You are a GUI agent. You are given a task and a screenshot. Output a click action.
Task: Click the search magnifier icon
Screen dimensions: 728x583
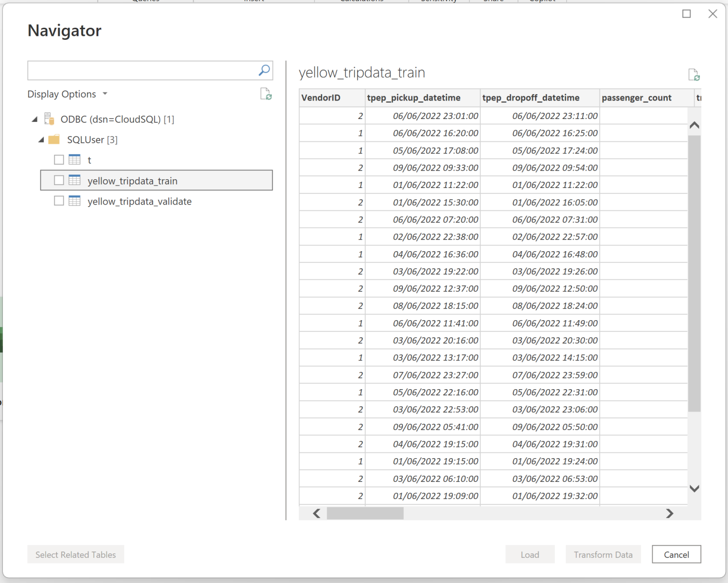tap(264, 70)
